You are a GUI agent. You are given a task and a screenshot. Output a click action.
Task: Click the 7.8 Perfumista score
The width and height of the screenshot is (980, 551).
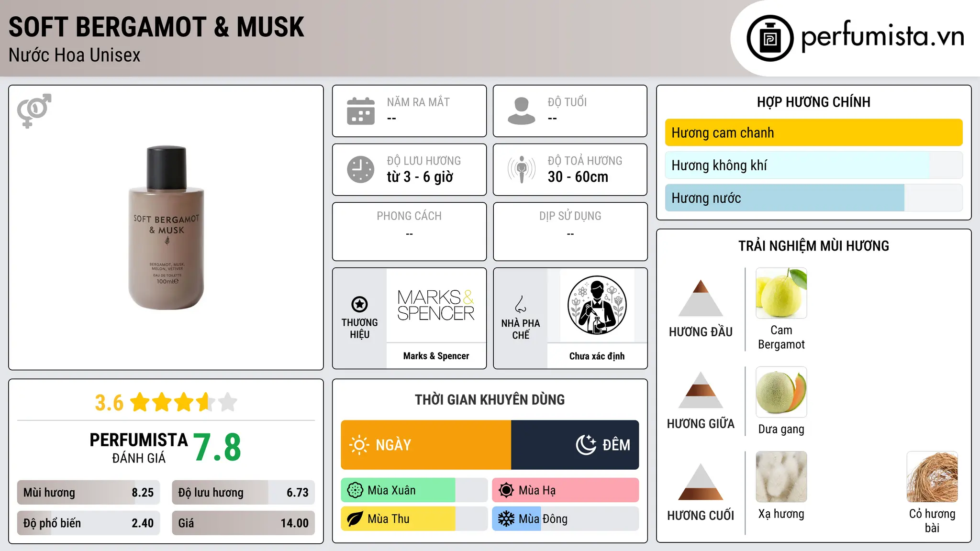pos(217,447)
